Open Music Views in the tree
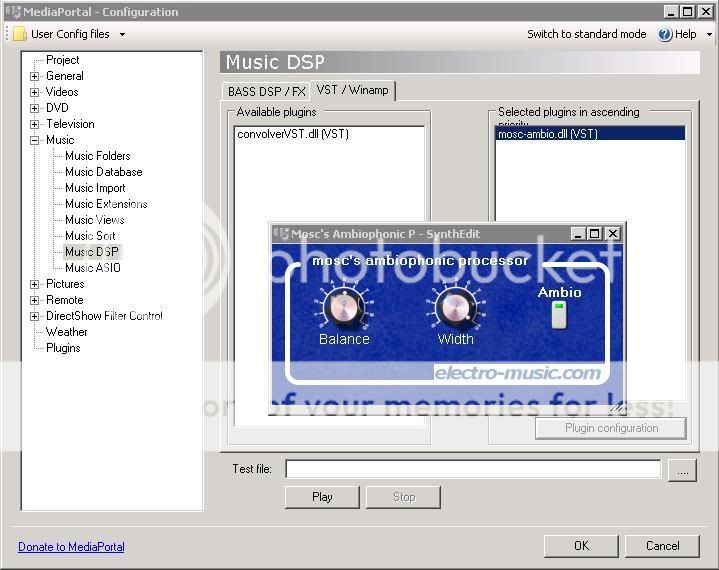The image size is (719, 570). click(x=94, y=220)
